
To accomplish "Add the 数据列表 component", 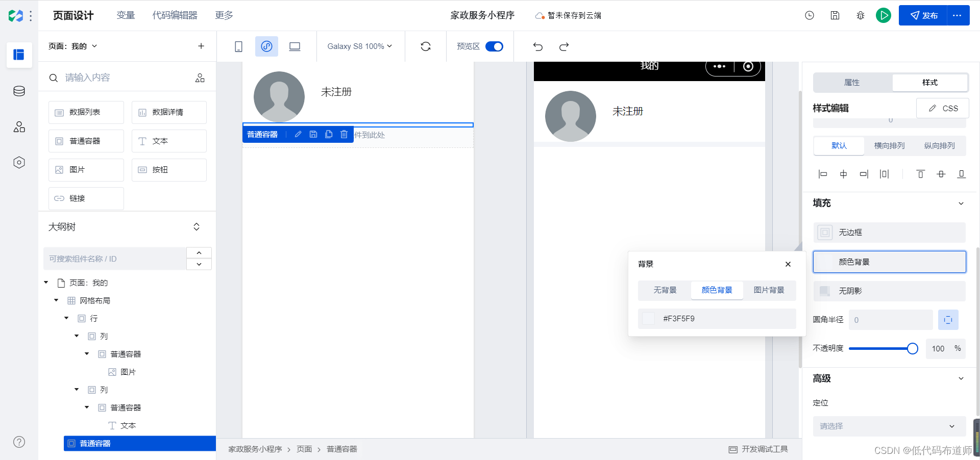I will (x=86, y=112).
